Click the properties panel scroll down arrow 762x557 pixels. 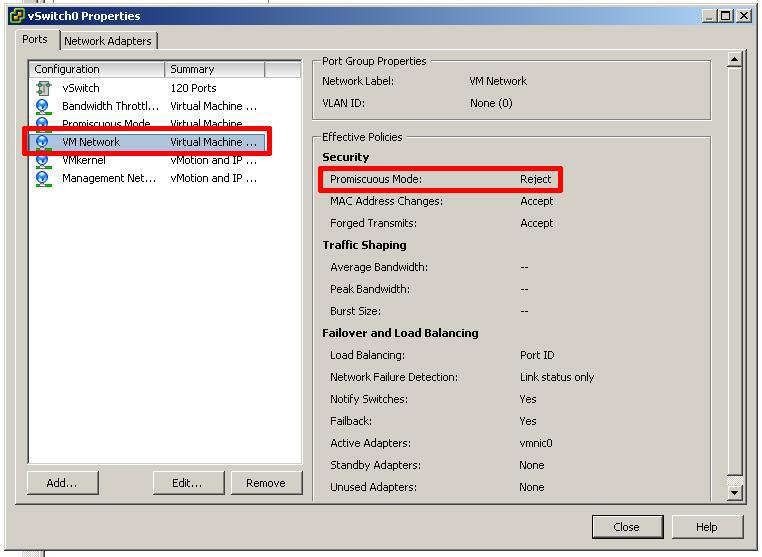point(734,492)
